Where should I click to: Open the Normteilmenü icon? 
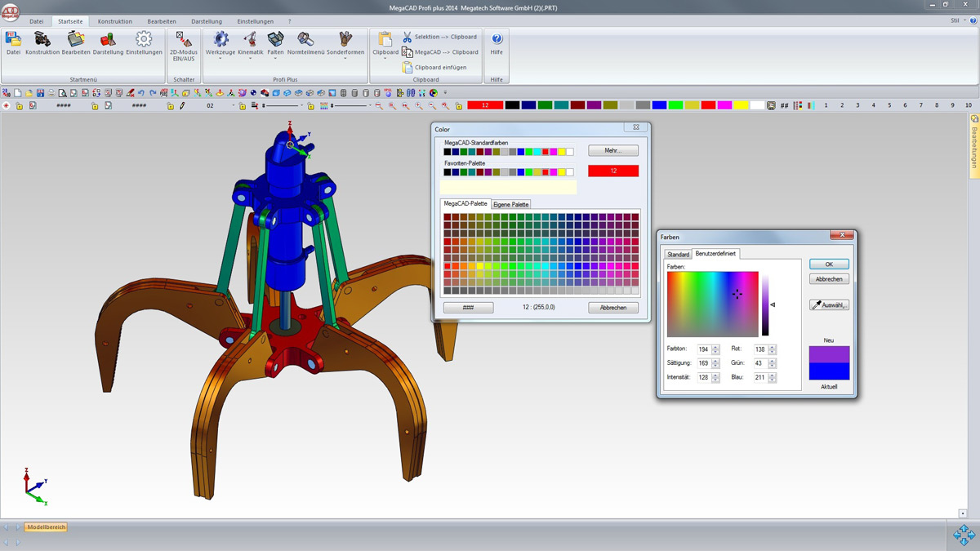coord(305,39)
